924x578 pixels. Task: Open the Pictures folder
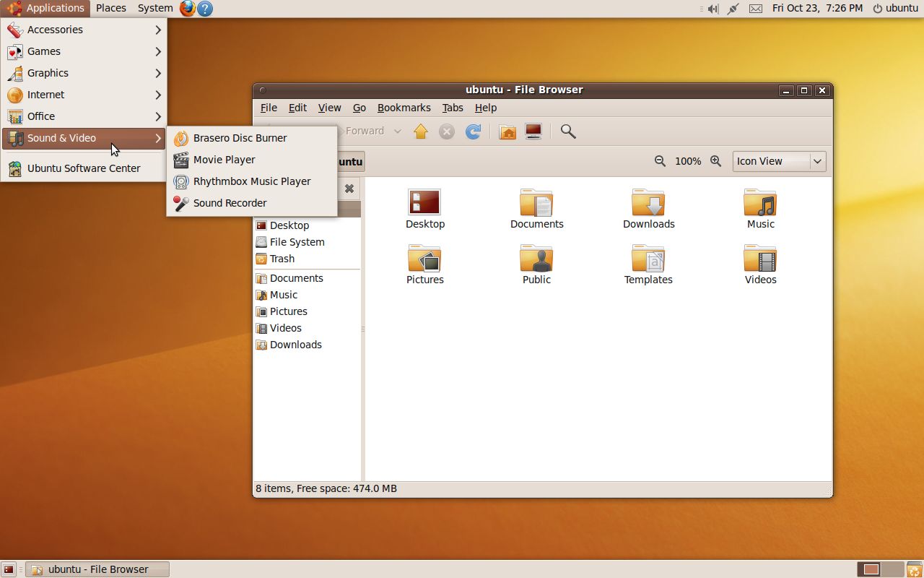[424, 264]
